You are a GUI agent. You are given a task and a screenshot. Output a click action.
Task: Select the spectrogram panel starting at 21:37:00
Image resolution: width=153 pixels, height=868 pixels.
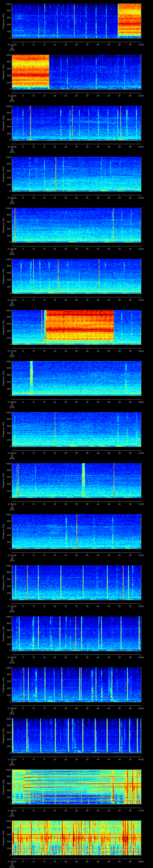click(x=76, y=838)
